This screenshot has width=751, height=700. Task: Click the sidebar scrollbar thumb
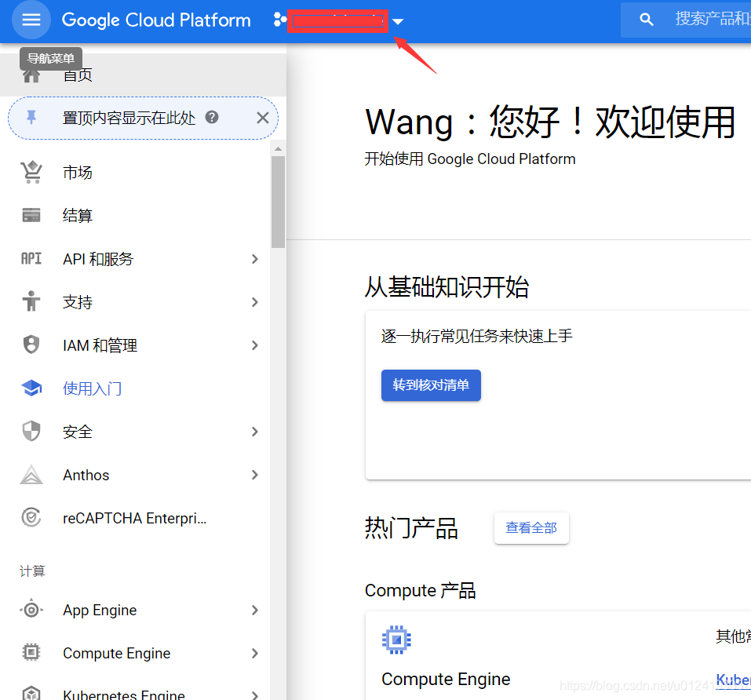[x=278, y=202]
